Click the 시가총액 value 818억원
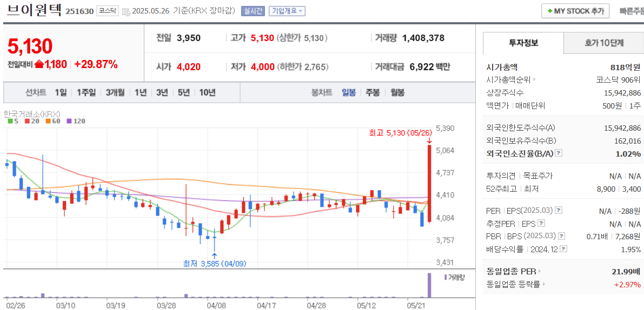 (x=626, y=68)
